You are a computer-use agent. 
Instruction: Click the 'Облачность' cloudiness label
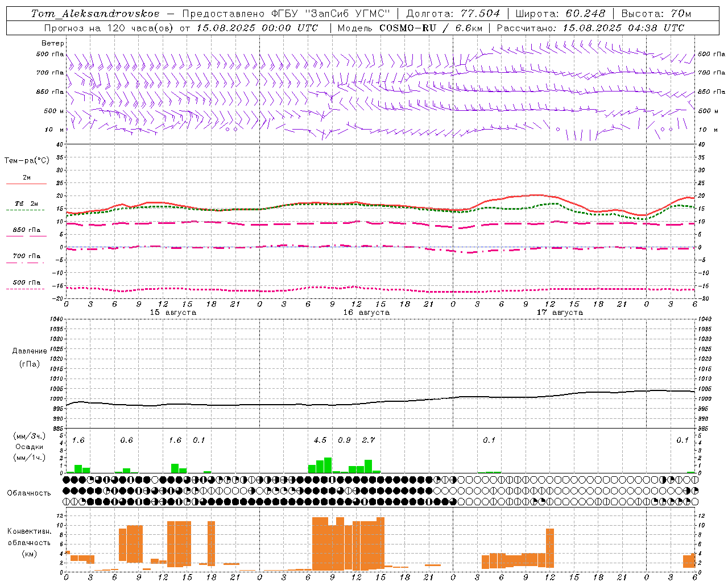pyautogui.click(x=29, y=493)
